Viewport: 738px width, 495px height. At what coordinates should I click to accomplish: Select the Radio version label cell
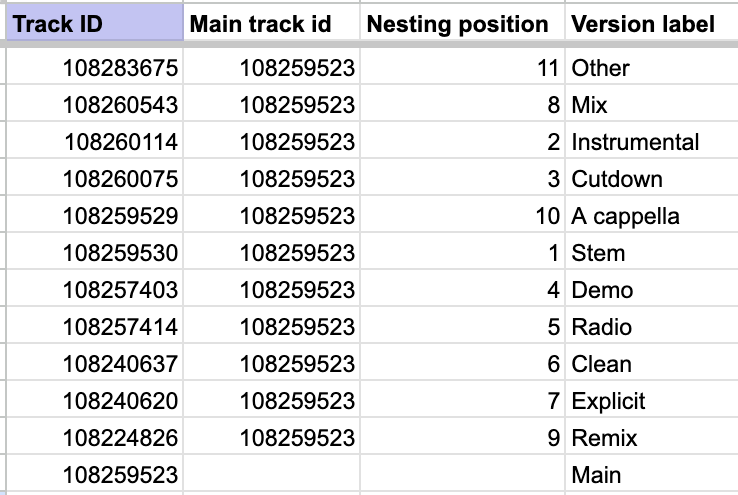(651, 325)
